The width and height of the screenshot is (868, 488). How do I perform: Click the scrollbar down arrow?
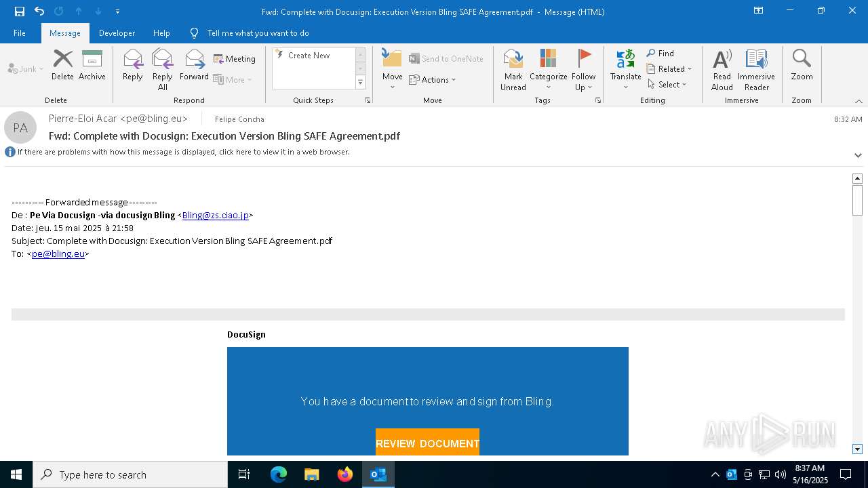coord(857,449)
